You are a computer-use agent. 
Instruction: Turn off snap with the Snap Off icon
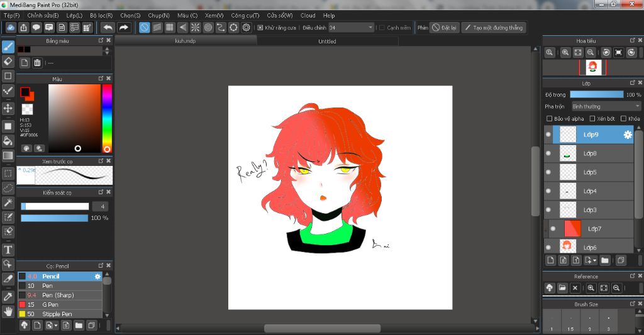pyautogui.click(x=145, y=28)
